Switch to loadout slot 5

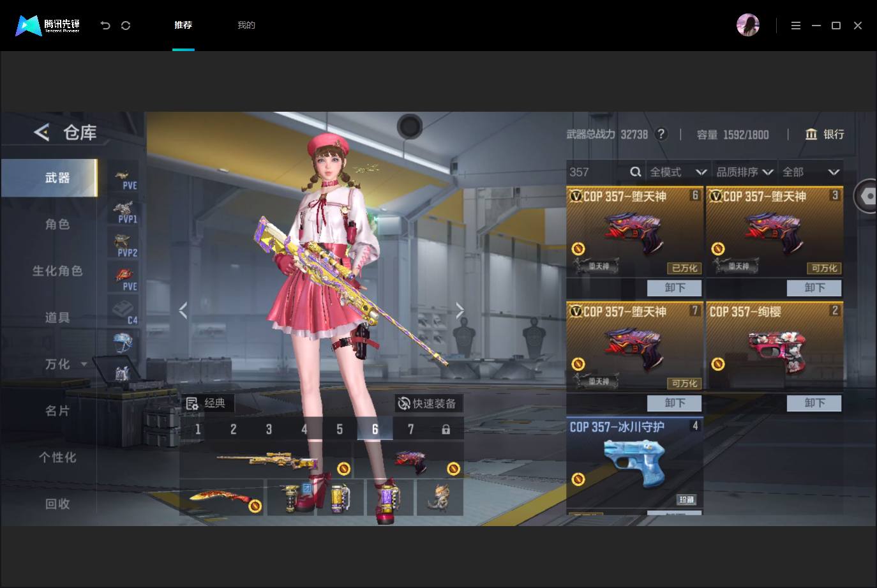(x=340, y=430)
